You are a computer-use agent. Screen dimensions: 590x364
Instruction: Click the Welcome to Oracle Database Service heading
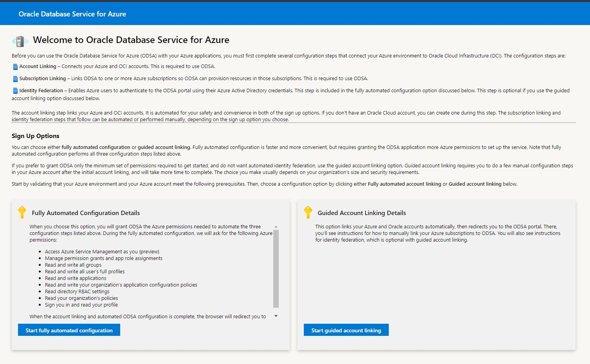[132, 40]
